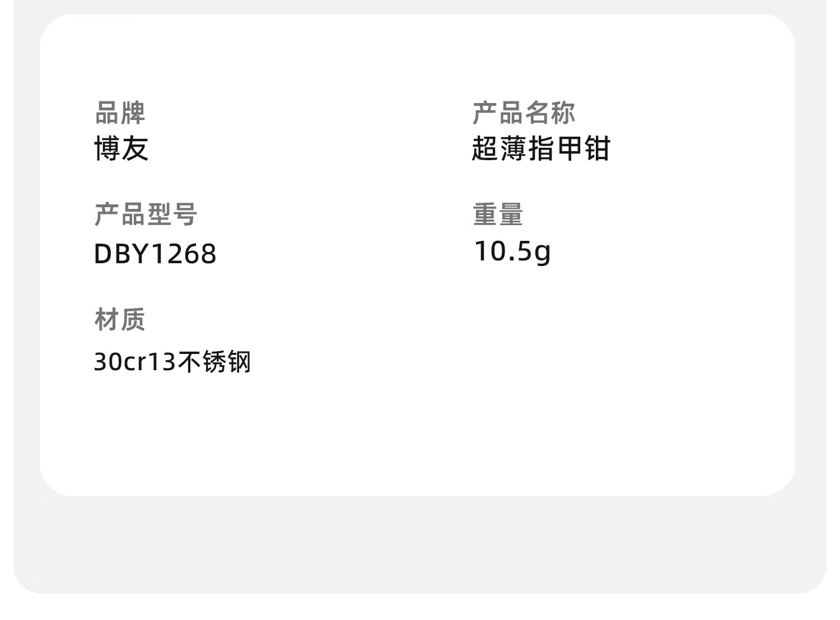
Task: Click the character 博 in brand name
Action: tap(108, 149)
